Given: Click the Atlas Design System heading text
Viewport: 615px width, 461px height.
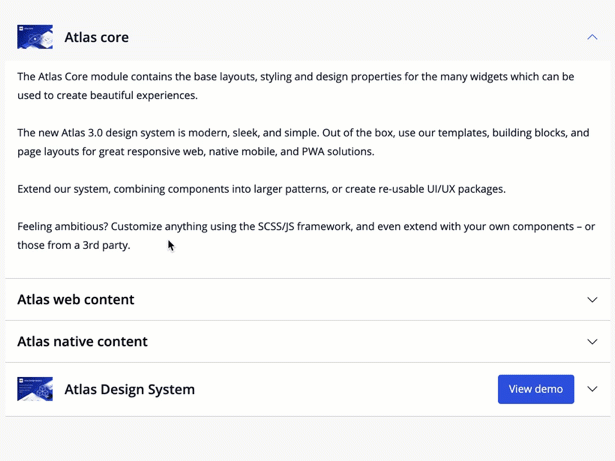Looking at the screenshot, I should (x=129, y=389).
